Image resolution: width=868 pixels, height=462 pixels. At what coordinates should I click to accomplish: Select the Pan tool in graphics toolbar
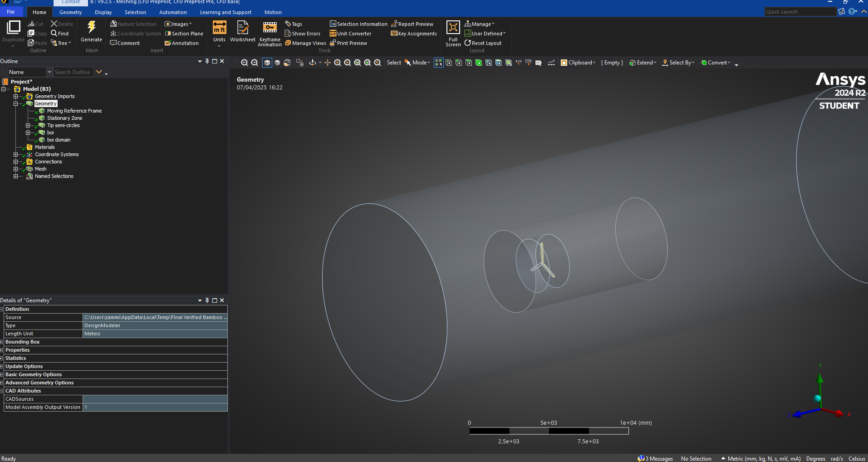coord(328,63)
